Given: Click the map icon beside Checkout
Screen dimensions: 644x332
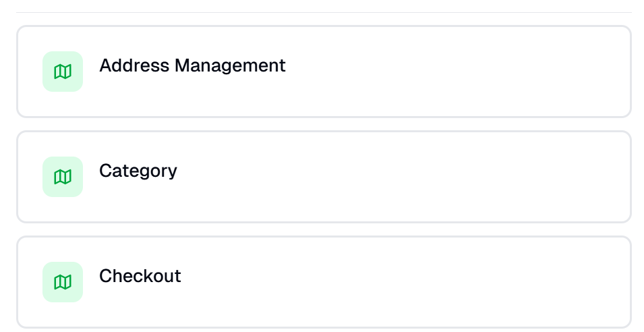Looking at the screenshot, I should (x=63, y=282).
